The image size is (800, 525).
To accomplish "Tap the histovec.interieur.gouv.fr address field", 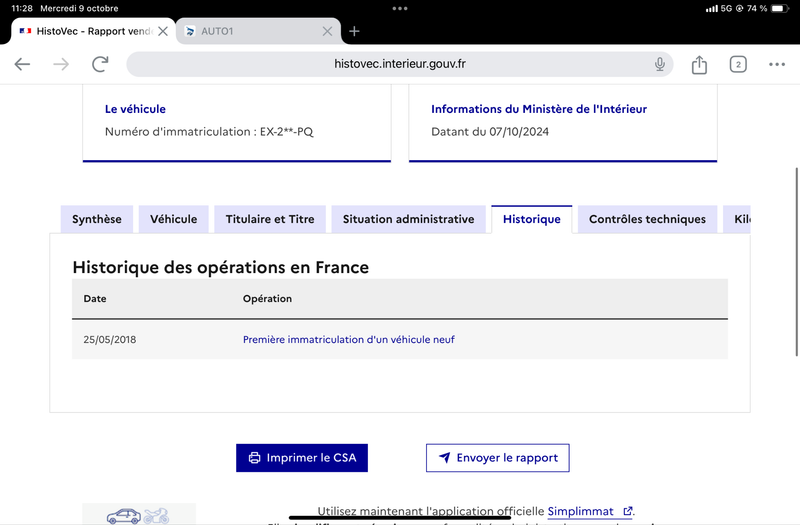I will tap(399, 64).
